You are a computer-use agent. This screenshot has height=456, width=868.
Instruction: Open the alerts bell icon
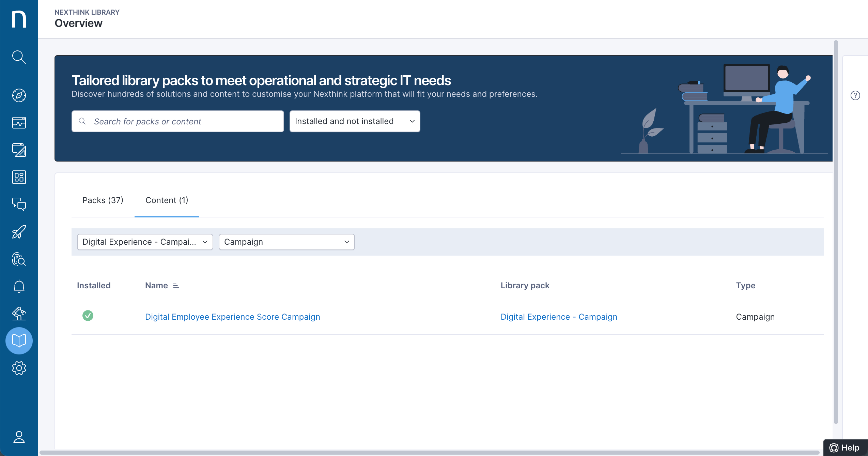point(19,286)
